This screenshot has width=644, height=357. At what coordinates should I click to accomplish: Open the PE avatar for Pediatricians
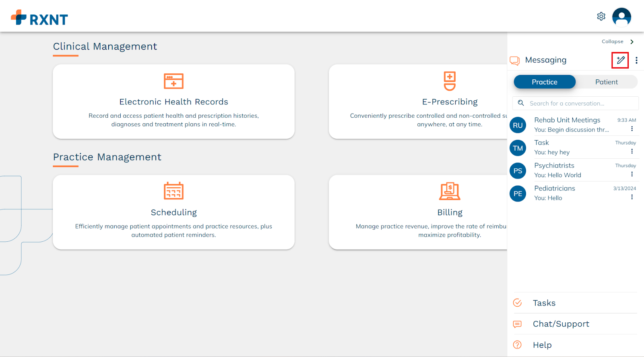click(x=518, y=194)
